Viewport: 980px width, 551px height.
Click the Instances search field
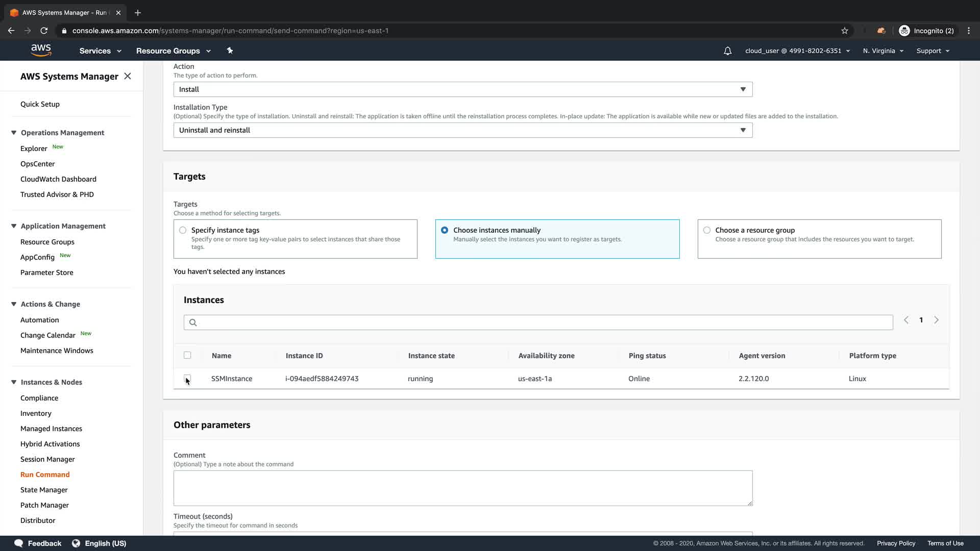tap(538, 322)
